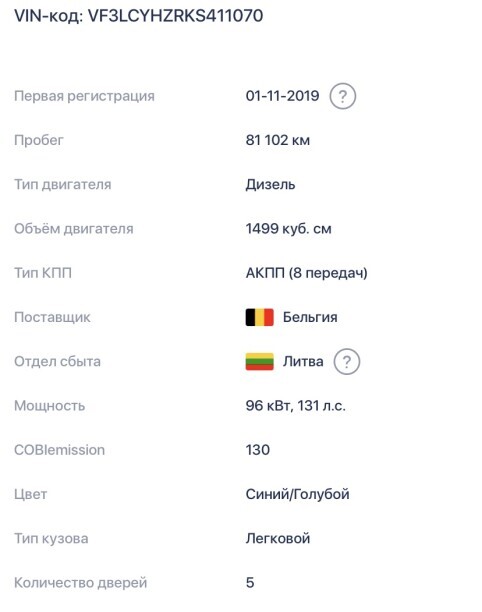Click the sales department country Литва
The height and width of the screenshot is (612, 482).
[x=303, y=361]
